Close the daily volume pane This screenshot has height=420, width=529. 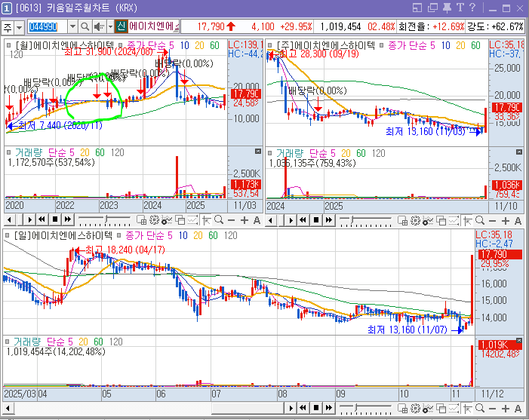click(x=519, y=340)
